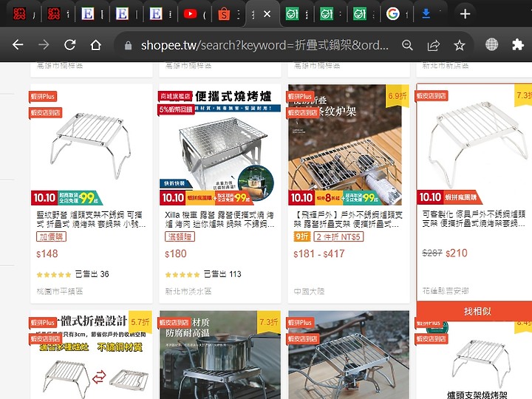Click the 已售出 36 sold count
532x399 pixels.
(92, 274)
